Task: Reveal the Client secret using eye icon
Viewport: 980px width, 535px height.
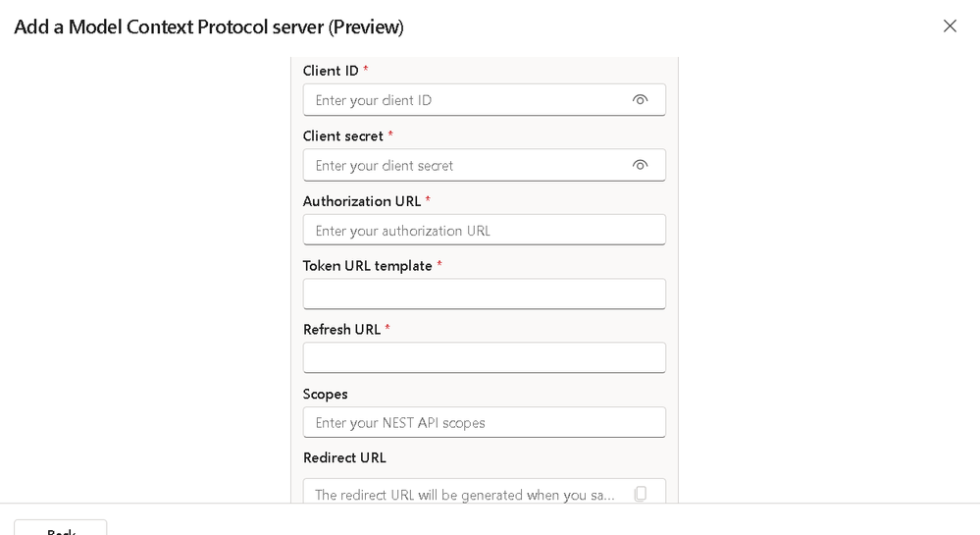Action: tap(641, 165)
